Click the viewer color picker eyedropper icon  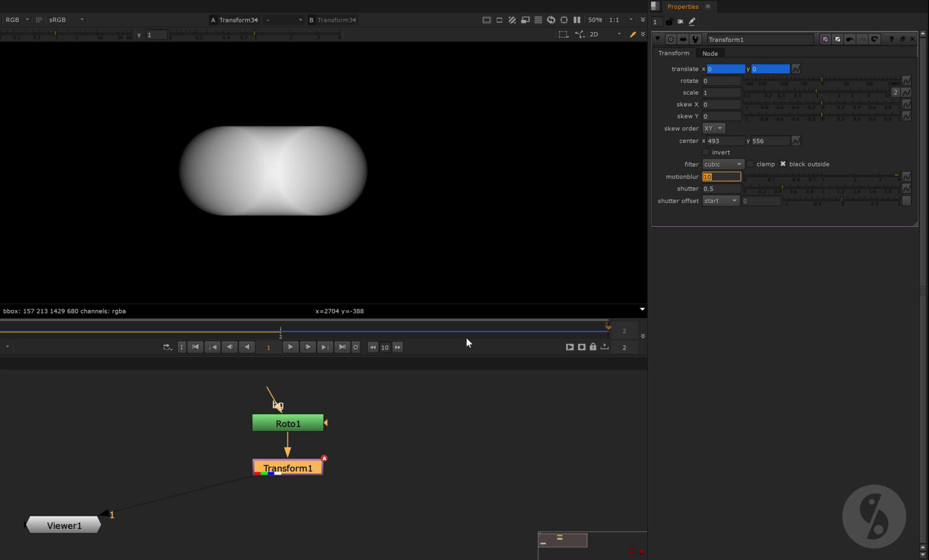[633, 34]
